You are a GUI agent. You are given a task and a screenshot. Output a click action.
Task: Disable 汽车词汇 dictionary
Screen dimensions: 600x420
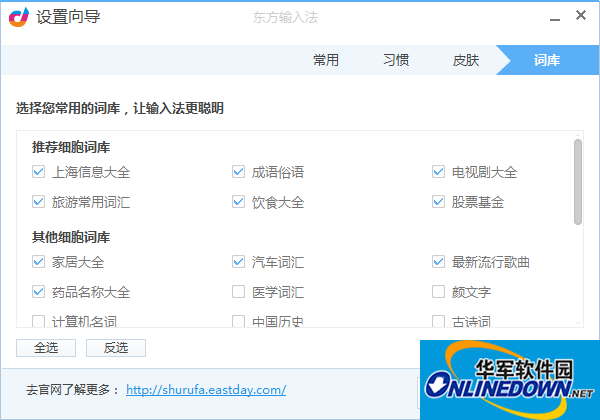(238, 262)
